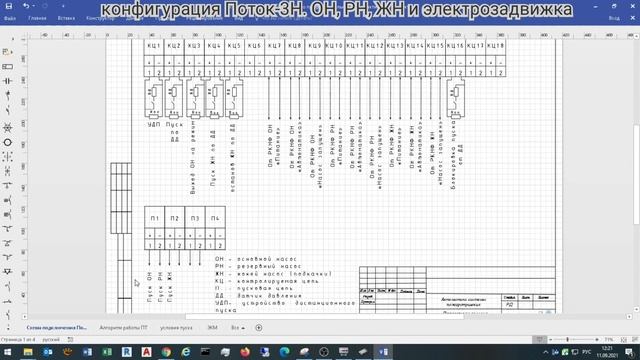
Task: Open AutoCAD from taskbar
Action: coord(146,352)
